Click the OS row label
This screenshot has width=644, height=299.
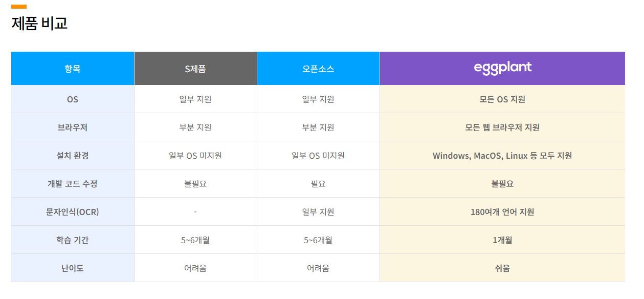point(73,99)
